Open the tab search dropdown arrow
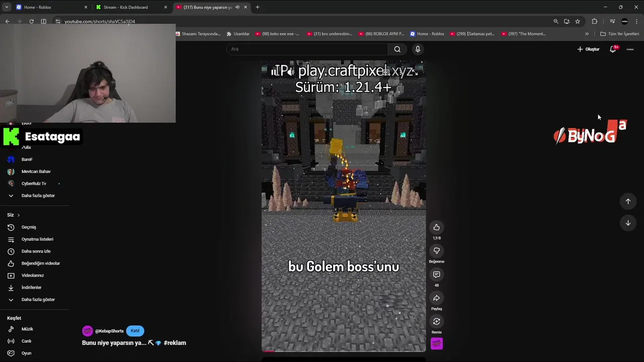644x362 pixels. pyautogui.click(x=7, y=7)
